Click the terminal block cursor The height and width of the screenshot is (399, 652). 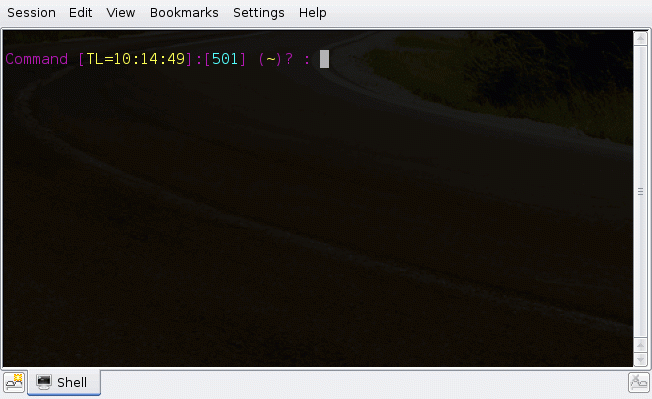tap(324, 59)
